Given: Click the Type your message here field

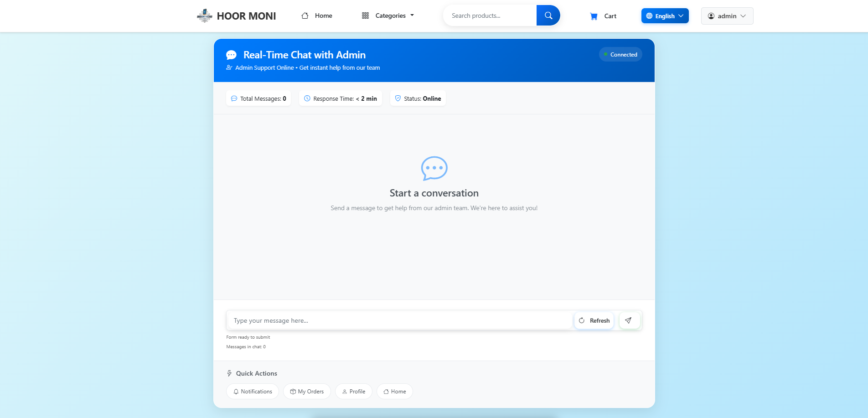Looking at the screenshot, I should [400, 320].
